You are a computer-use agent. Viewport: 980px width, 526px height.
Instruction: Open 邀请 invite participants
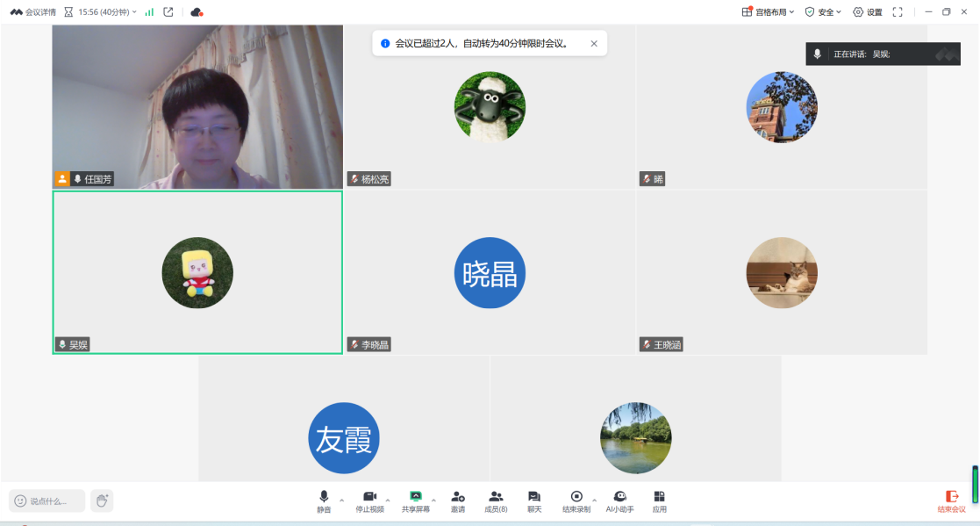(458, 501)
